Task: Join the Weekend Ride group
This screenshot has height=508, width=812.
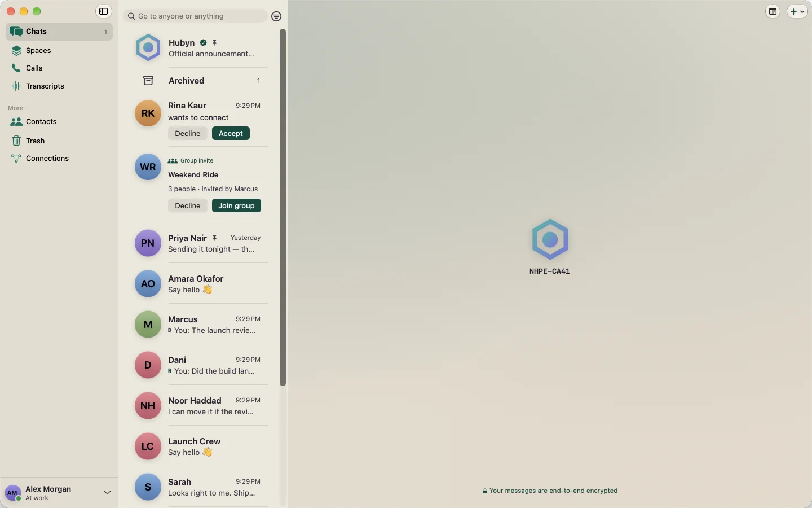Action: (x=236, y=206)
